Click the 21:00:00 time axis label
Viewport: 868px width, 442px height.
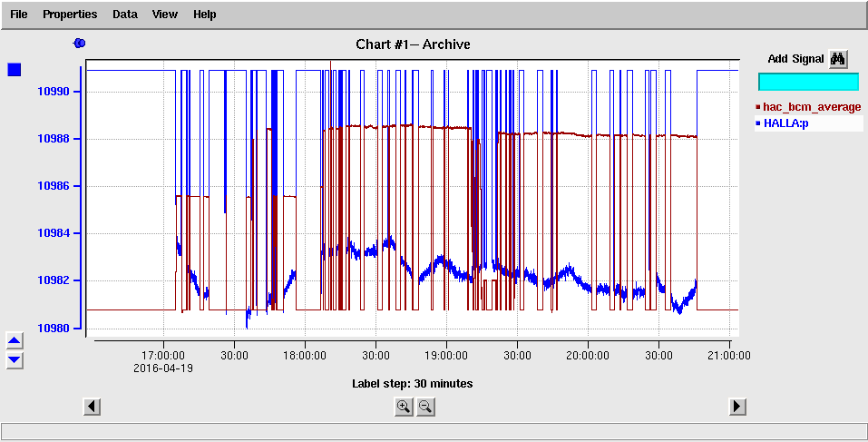(x=729, y=355)
